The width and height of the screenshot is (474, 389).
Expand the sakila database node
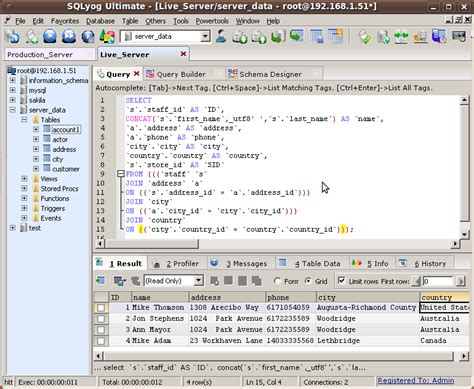coord(13,100)
